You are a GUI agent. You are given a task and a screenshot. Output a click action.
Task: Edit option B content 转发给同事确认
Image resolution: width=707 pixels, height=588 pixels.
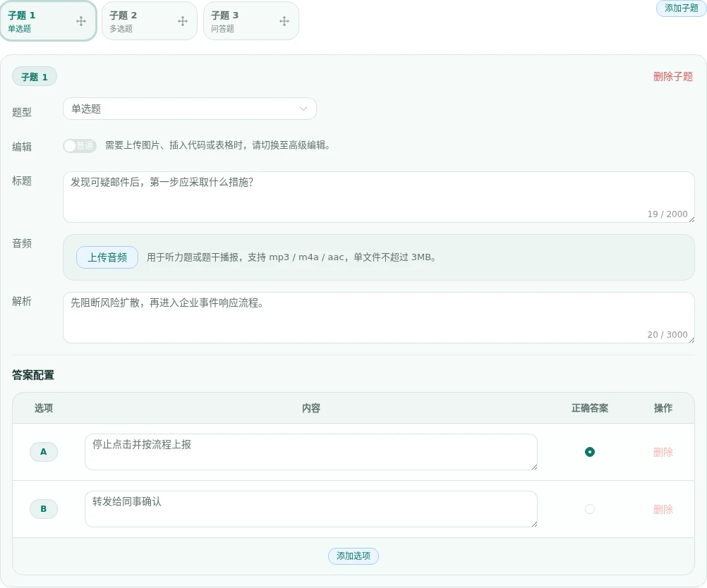311,509
